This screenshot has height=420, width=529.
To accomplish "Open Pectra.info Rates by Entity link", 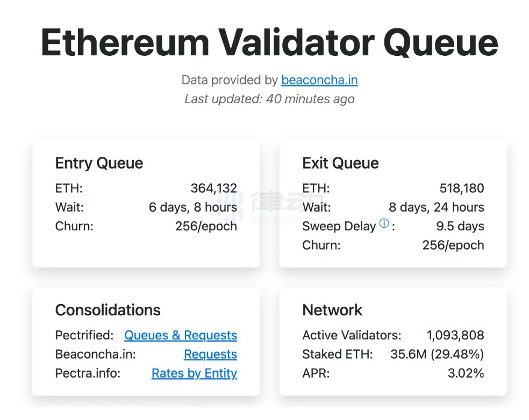I will point(194,373).
